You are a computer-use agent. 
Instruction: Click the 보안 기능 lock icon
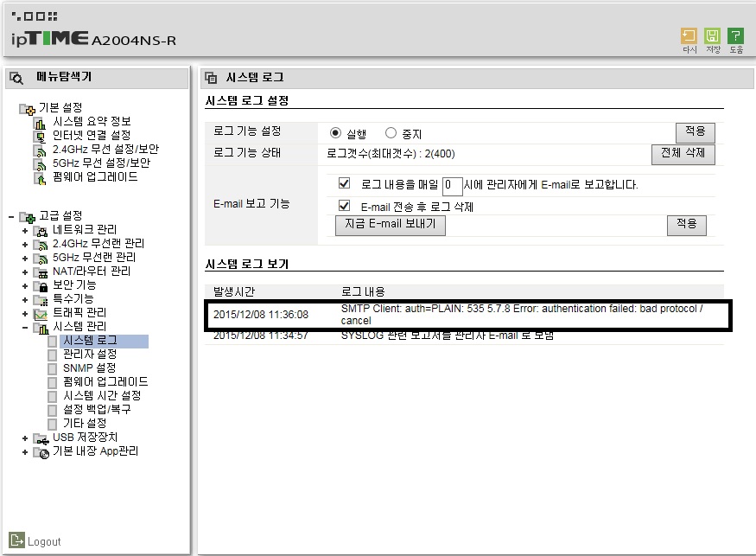click(x=41, y=287)
